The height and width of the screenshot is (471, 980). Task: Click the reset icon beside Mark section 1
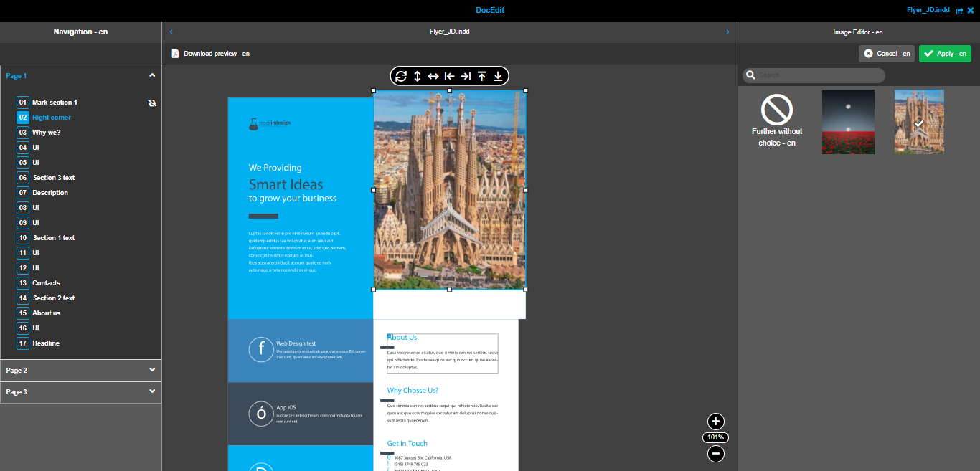point(151,103)
